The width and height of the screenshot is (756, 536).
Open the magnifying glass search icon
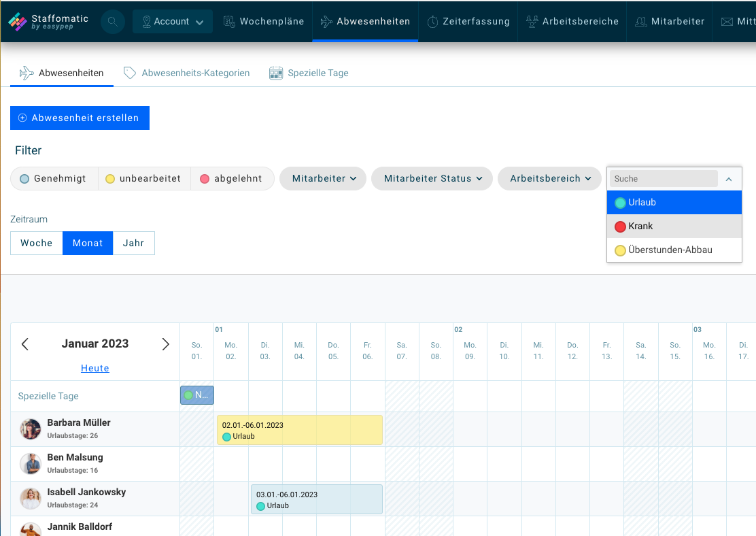(112, 21)
